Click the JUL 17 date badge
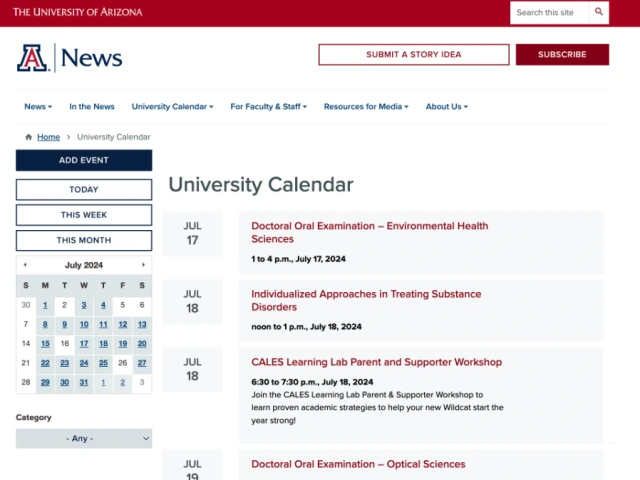Screen dimensions: 640x480 tap(192, 233)
